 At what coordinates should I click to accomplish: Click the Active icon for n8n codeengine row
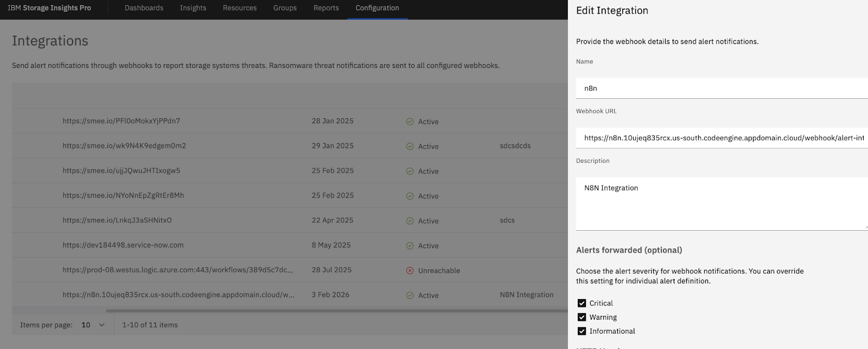(x=410, y=295)
